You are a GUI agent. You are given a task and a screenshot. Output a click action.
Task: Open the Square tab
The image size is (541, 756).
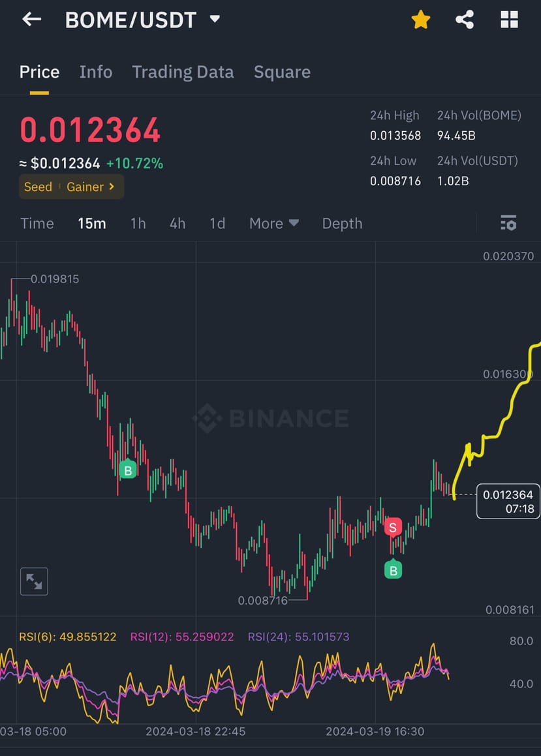click(x=282, y=72)
